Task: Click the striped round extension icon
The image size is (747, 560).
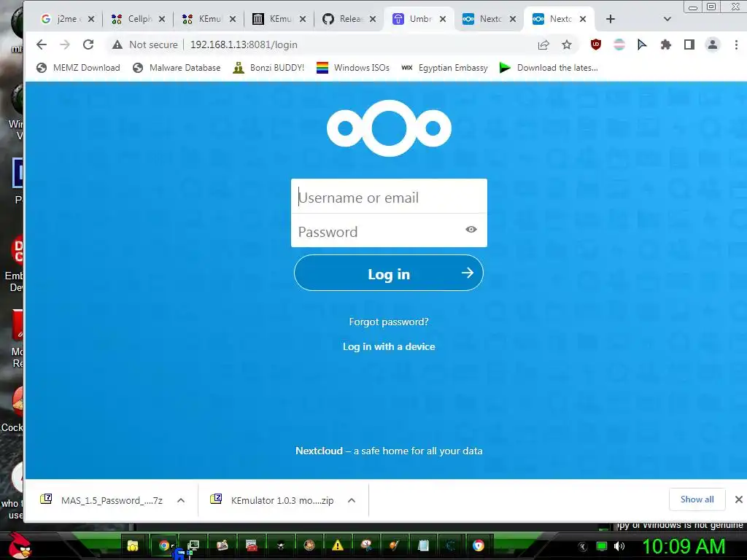Action: point(619,44)
